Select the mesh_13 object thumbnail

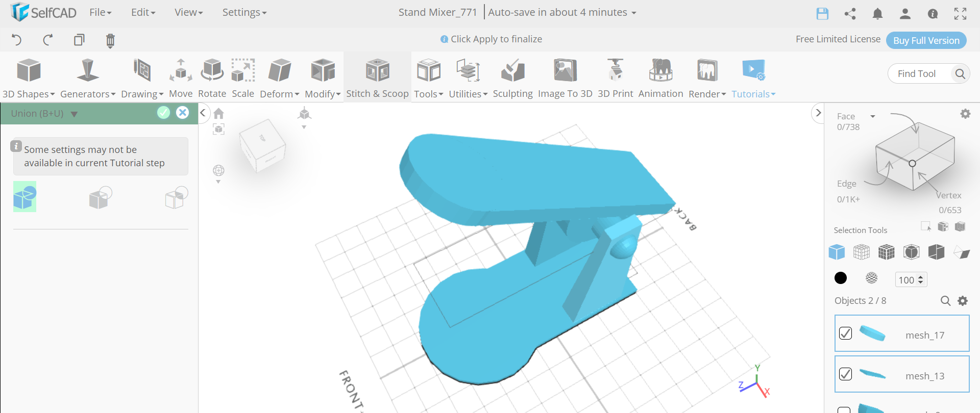point(872,374)
